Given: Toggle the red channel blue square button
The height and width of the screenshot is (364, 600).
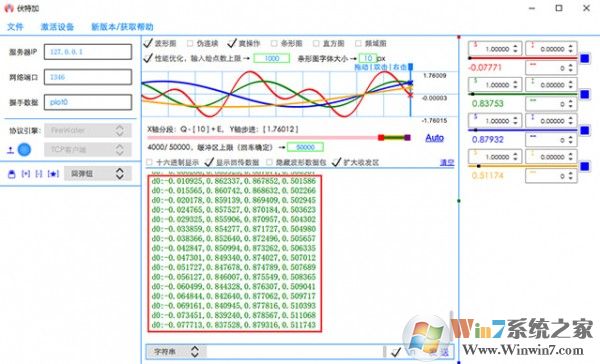Looking at the screenshot, I should coord(585,58).
